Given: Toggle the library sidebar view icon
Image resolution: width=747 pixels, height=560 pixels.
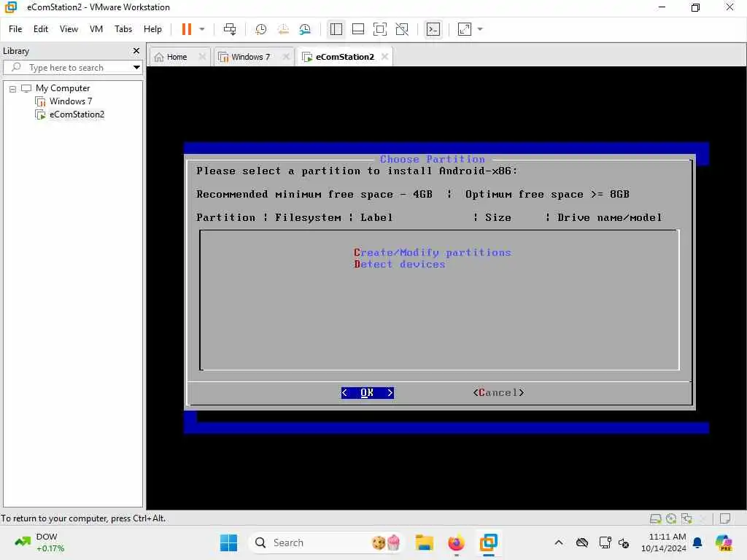Looking at the screenshot, I should click(x=336, y=29).
